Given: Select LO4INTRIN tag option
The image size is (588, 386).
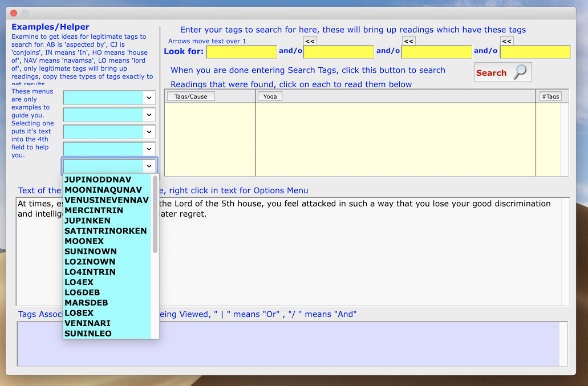Looking at the screenshot, I should pyautogui.click(x=90, y=272).
